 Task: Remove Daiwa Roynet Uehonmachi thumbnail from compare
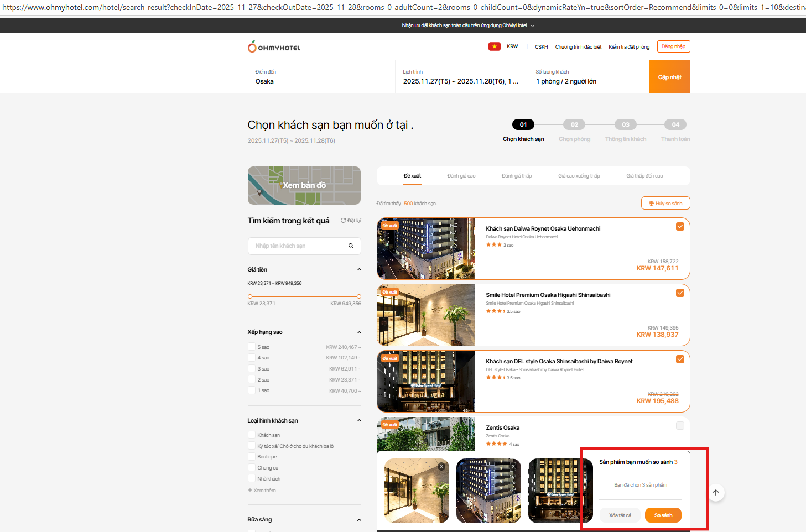513,467
